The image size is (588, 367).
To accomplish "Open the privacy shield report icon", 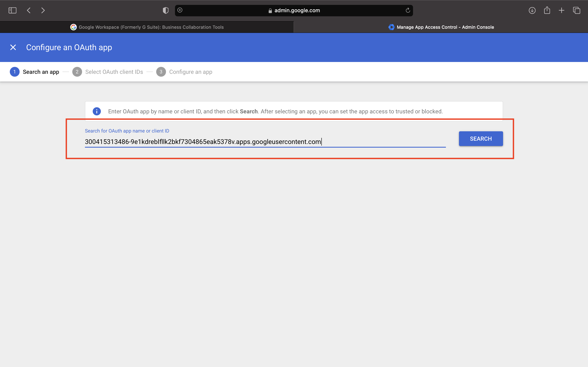I will click(165, 10).
